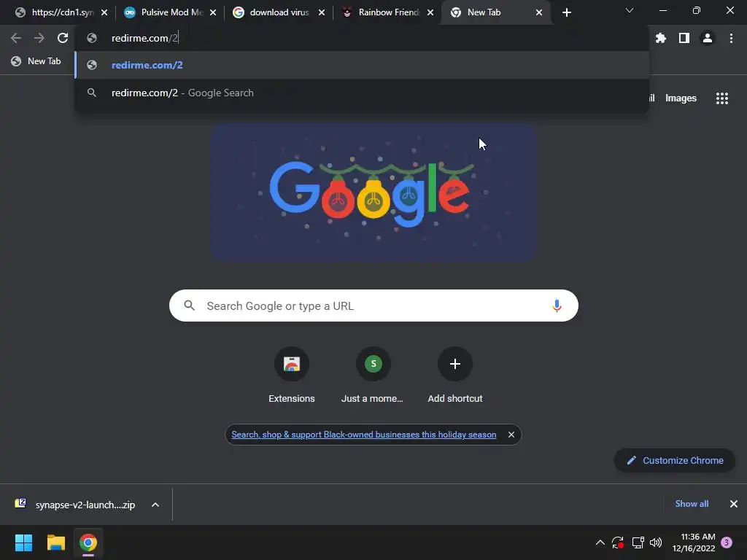Image resolution: width=747 pixels, height=560 pixels.
Task: Expand the synapse zip download options chevron
Action: coord(155,505)
